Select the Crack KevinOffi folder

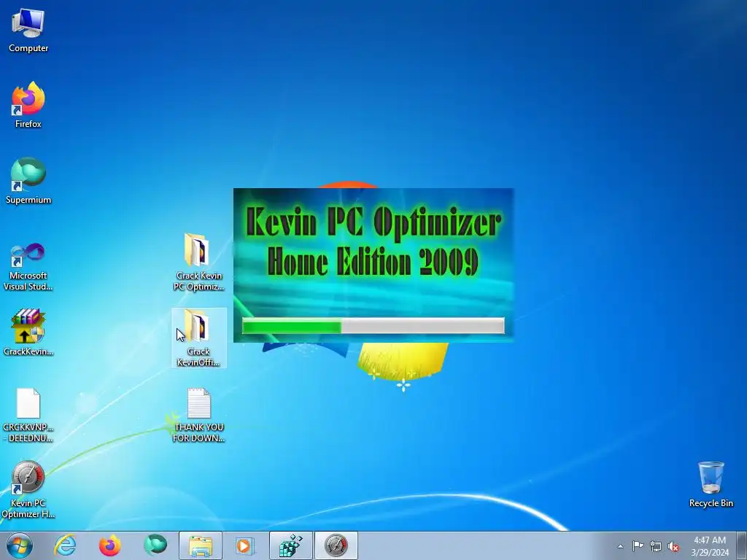tap(198, 338)
